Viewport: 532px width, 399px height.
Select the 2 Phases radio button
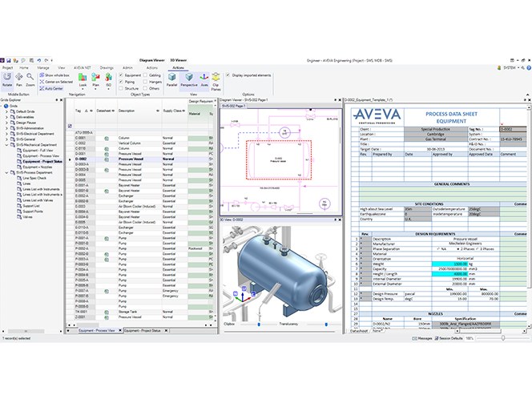(x=458, y=249)
